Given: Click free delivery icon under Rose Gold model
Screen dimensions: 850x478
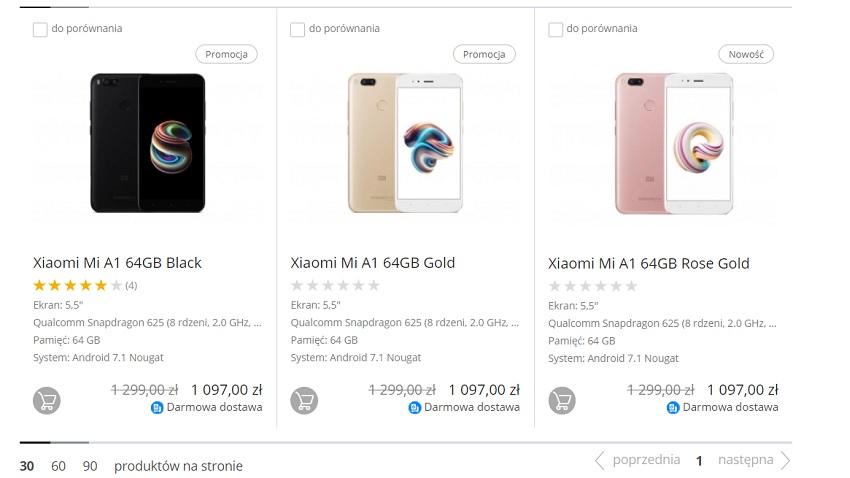Looking at the screenshot, I should [673, 408].
